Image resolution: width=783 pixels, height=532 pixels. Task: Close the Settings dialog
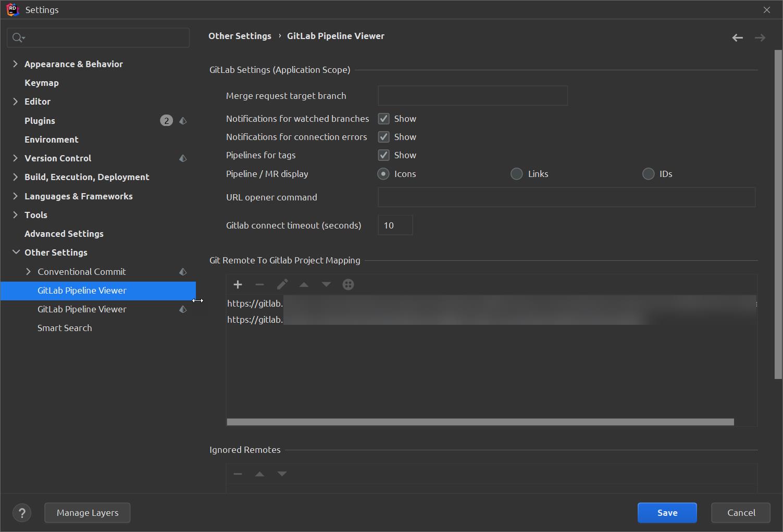[x=767, y=10]
